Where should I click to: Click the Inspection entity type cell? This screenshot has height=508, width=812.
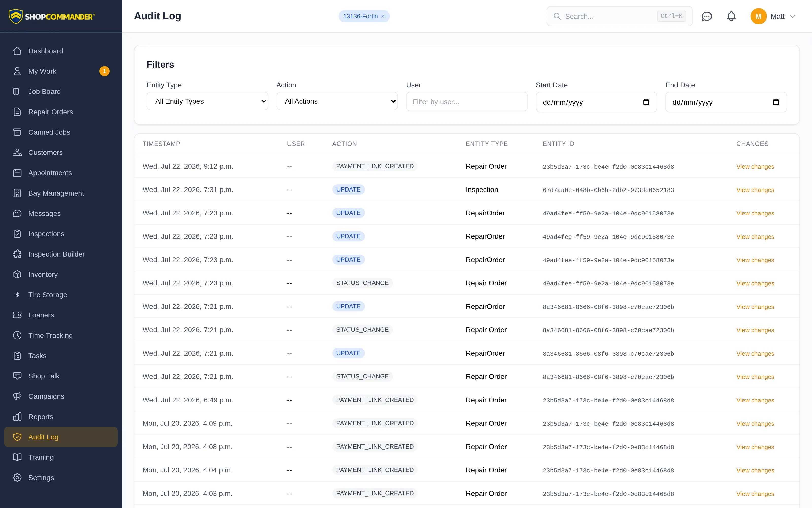click(x=482, y=190)
